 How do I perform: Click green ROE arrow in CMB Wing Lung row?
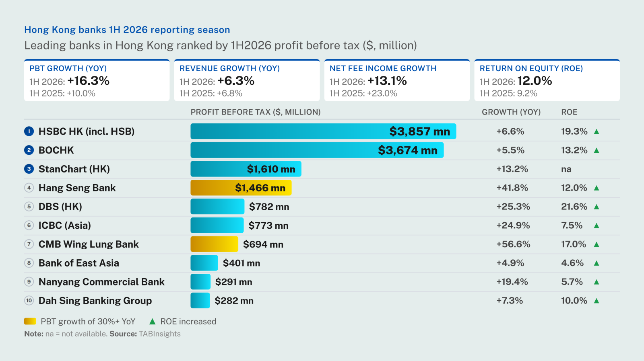click(x=597, y=244)
